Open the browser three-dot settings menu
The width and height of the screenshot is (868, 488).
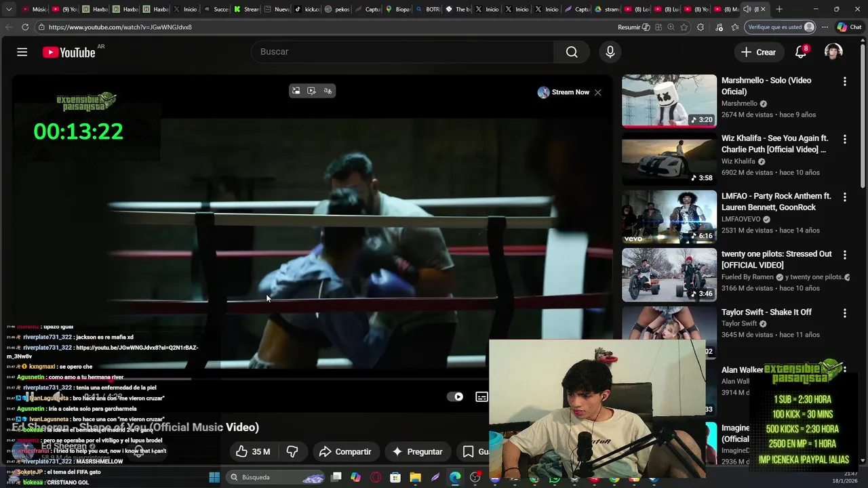tap(825, 27)
